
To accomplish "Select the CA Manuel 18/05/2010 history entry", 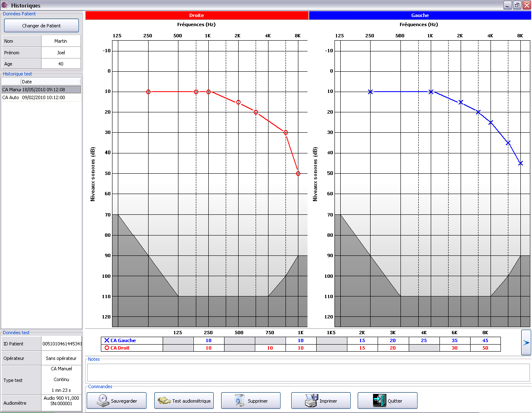I will click(41, 90).
